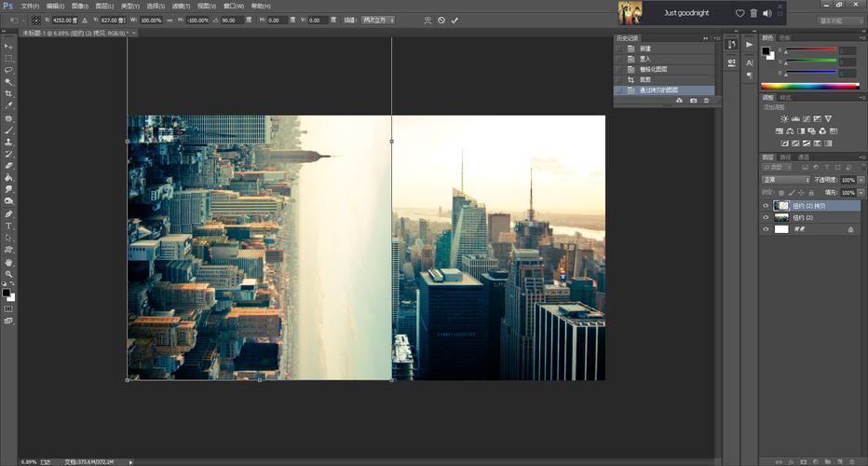
Task: Select the Zoom magnifier tool
Action: [x=8, y=274]
